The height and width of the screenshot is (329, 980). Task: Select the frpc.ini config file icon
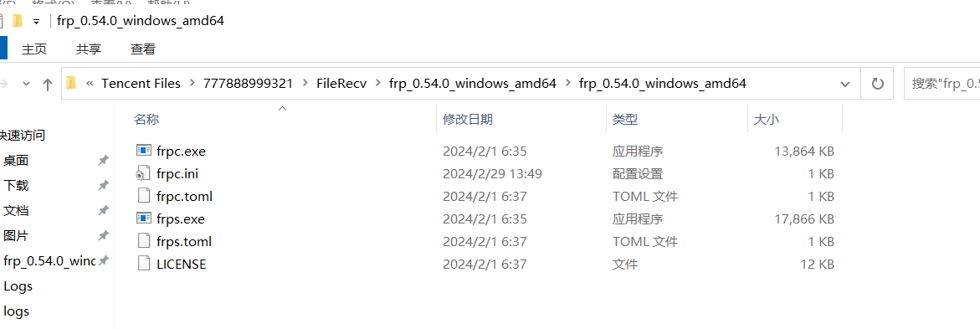(145, 173)
